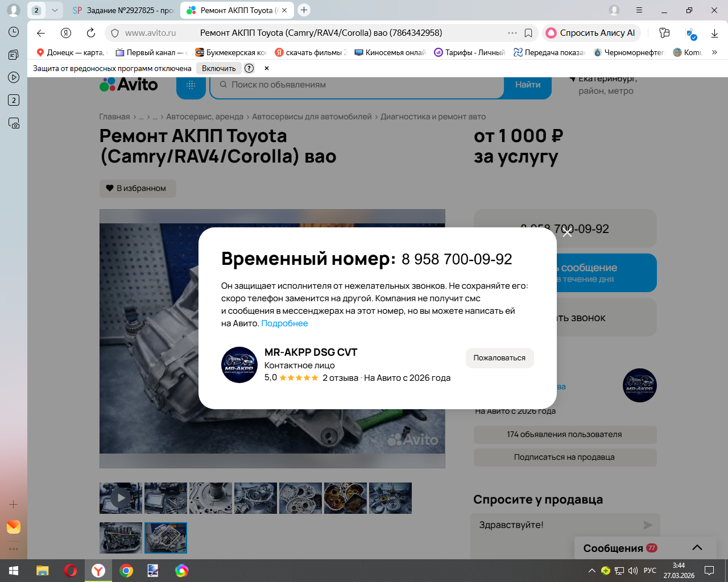Select the highlighted last gallery thumbnail
The image size is (728, 582).
166,538
